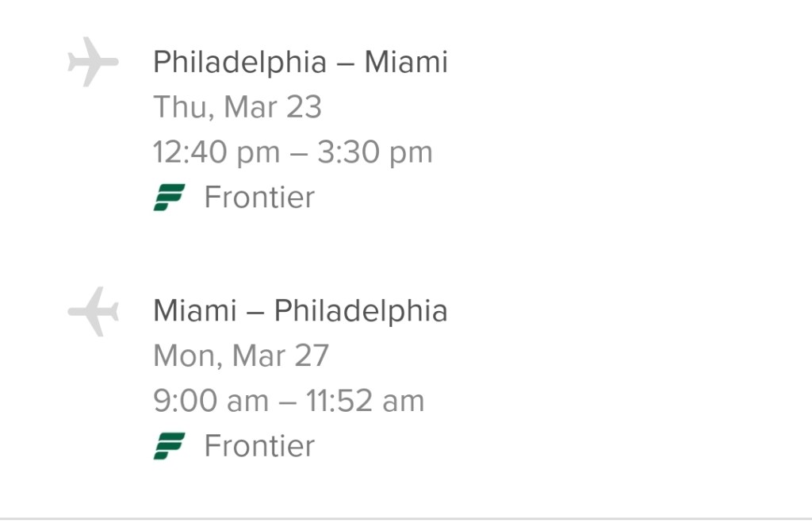Click the Frontier logo on the outbound flight

coord(169,197)
